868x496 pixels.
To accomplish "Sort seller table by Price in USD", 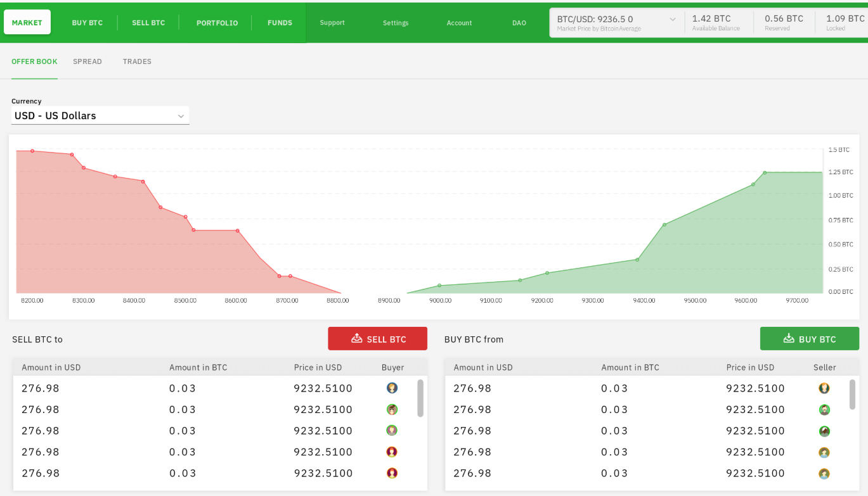I will tap(750, 367).
